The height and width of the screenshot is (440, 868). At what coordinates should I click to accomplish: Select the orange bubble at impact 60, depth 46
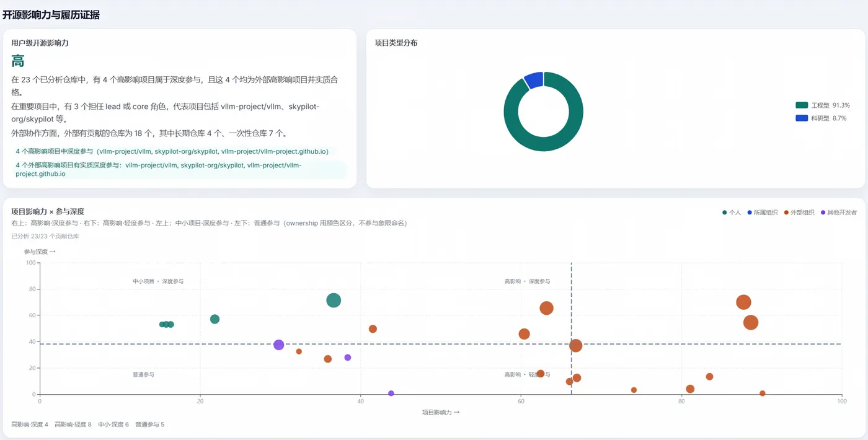point(524,334)
